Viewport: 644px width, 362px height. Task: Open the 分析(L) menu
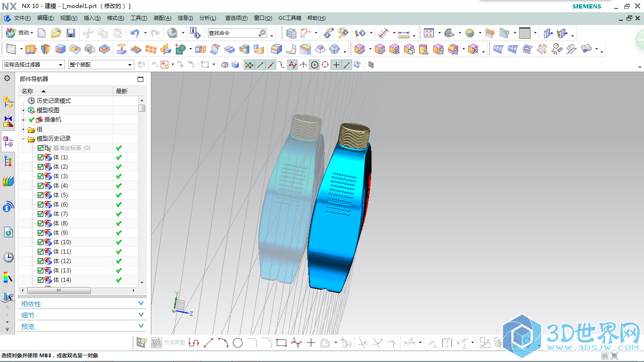208,18
